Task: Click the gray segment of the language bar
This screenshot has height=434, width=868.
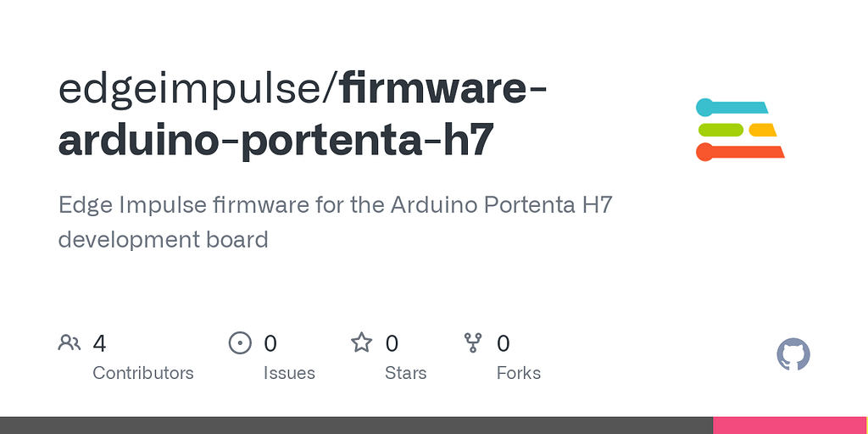Action: coord(357,426)
